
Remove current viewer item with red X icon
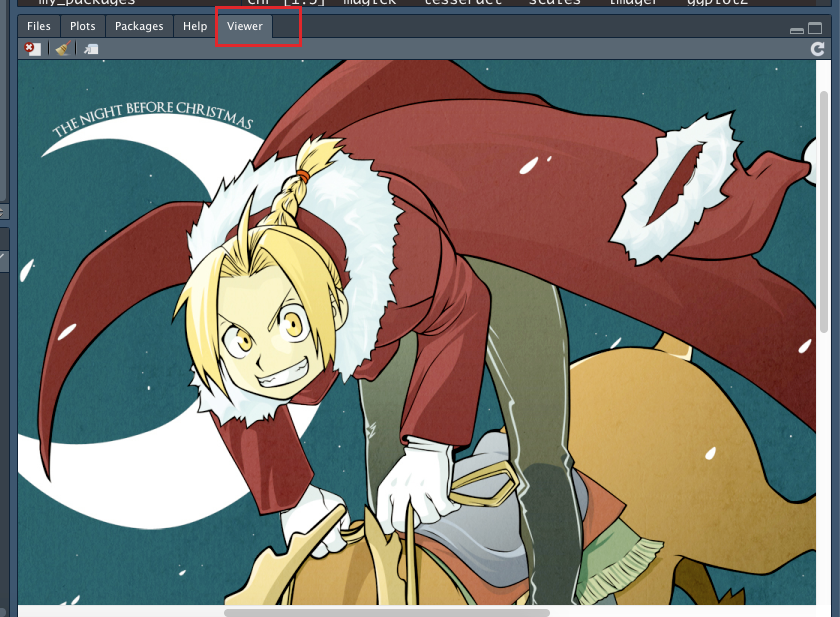tap(33, 49)
